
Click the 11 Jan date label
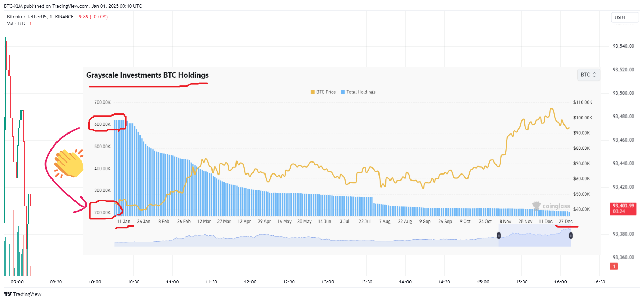[124, 222]
